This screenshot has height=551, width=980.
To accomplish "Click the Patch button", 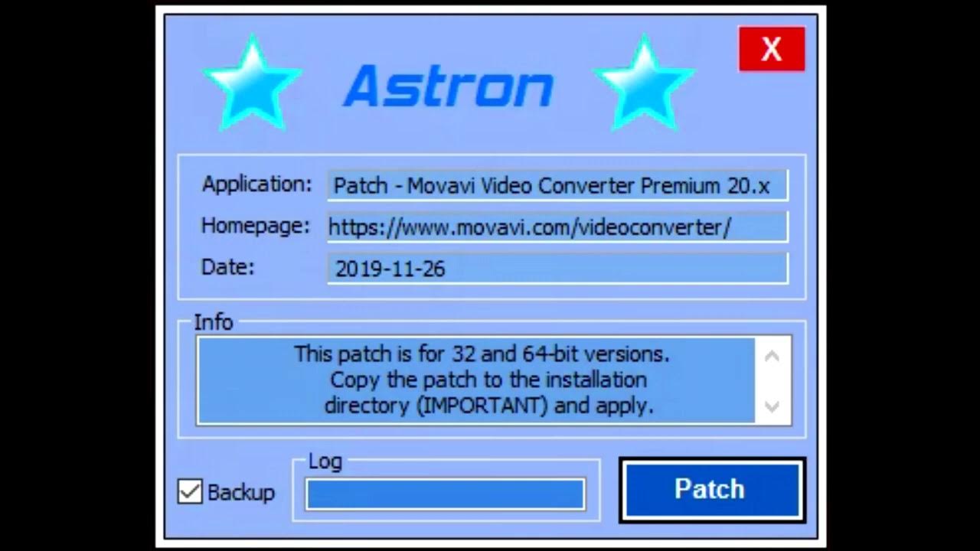I will tap(712, 490).
